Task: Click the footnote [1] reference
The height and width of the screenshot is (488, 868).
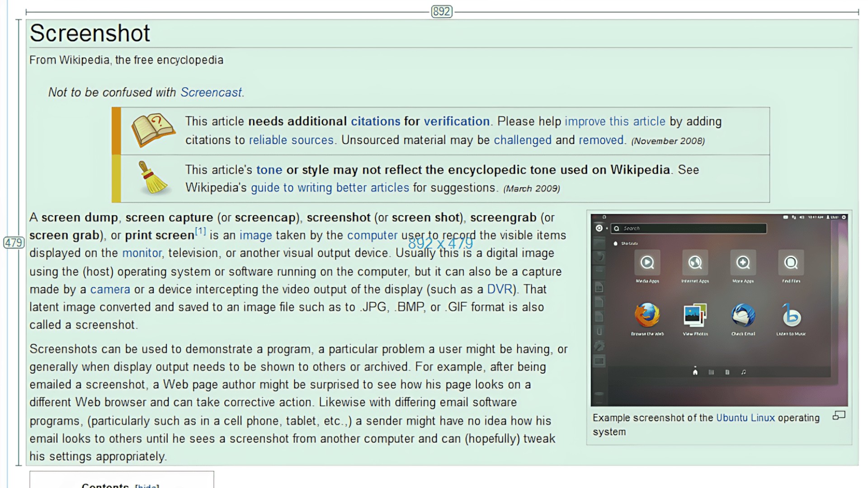Action: pyautogui.click(x=200, y=232)
